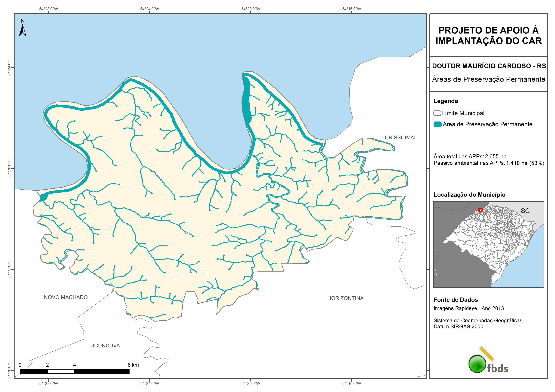Viewport: 555px width, 392px height.
Task: Click the scale bar white segment
Action: 61,371
